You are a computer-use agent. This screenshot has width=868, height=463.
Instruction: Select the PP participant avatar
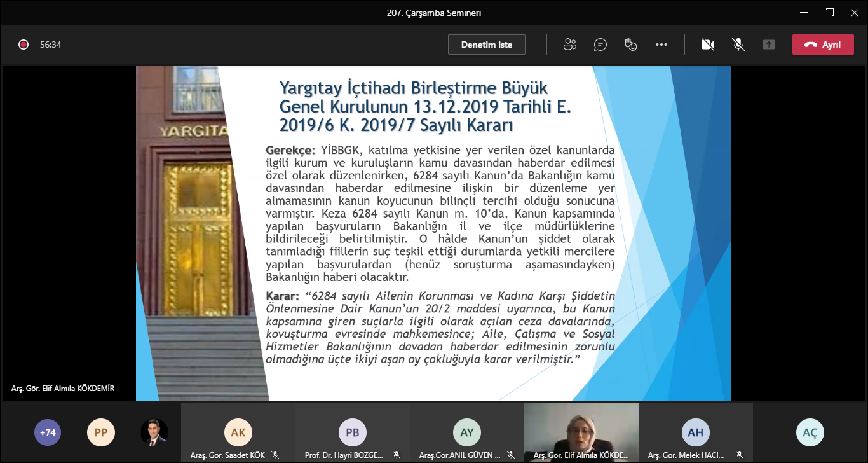point(100,432)
